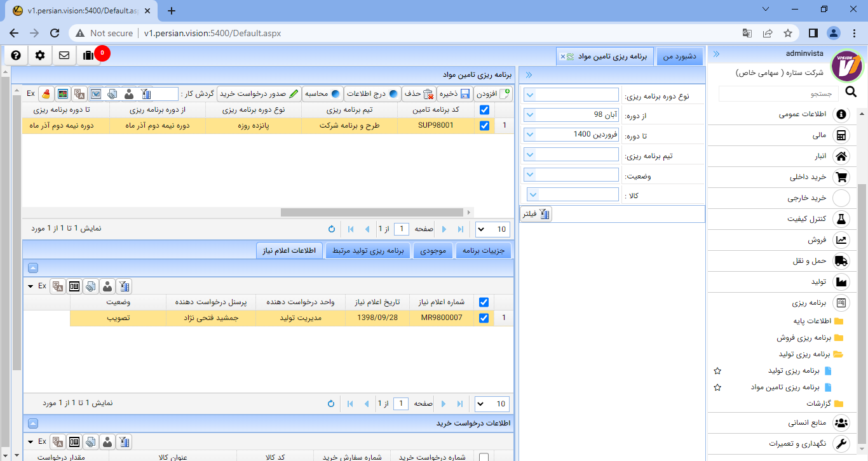The width and height of the screenshot is (868, 461).
Task: Open the help question mark icon
Action: pos(16,55)
